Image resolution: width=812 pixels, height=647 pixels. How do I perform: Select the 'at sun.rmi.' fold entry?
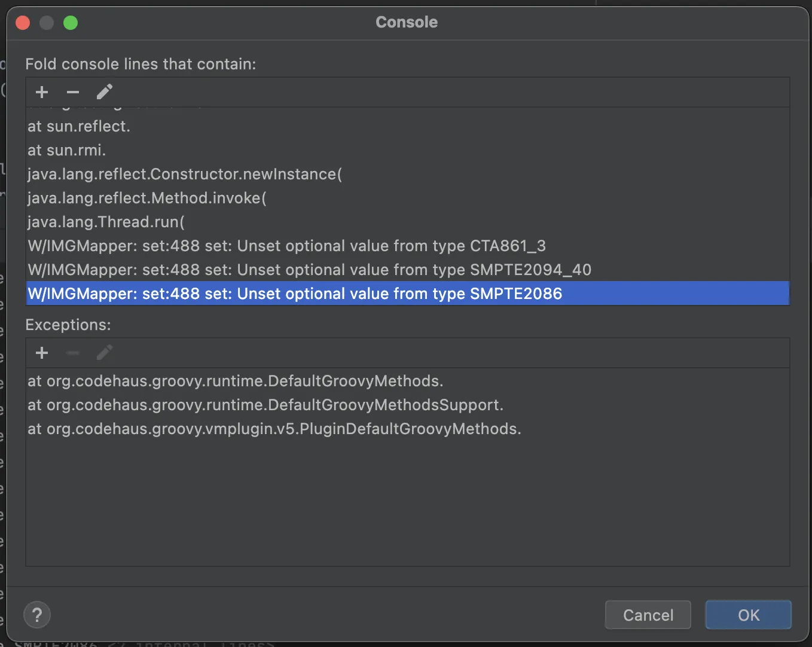click(67, 150)
